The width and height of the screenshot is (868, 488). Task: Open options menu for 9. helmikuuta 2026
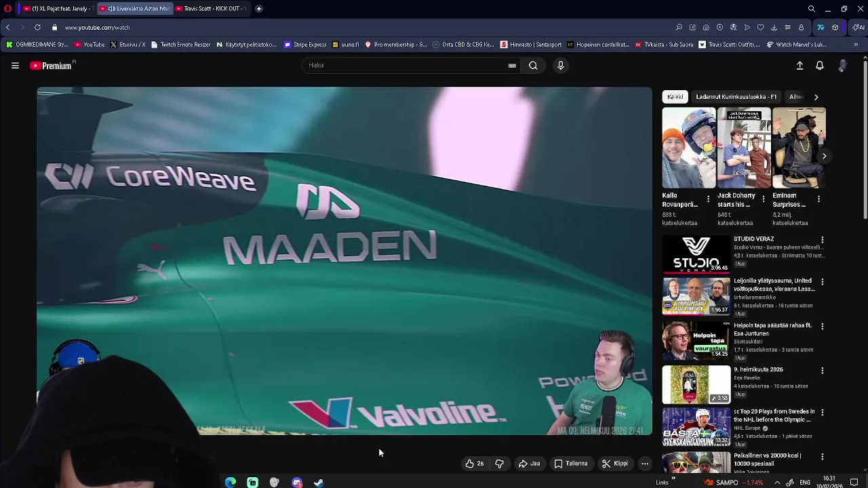pos(823,371)
